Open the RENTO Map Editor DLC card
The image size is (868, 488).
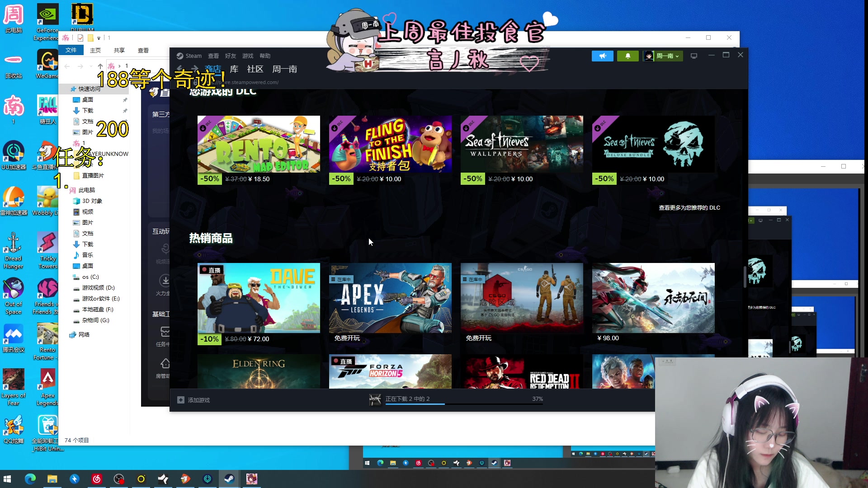(x=259, y=150)
